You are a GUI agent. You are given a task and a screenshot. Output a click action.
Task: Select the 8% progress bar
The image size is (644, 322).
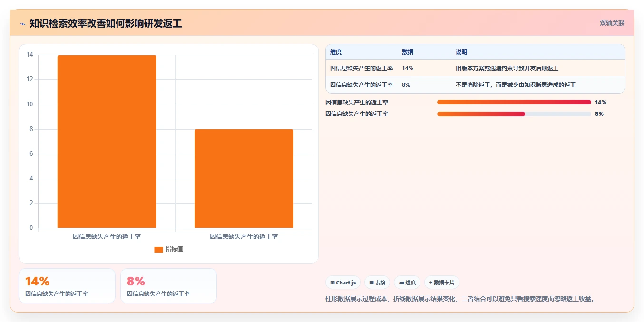tap(514, 114)
